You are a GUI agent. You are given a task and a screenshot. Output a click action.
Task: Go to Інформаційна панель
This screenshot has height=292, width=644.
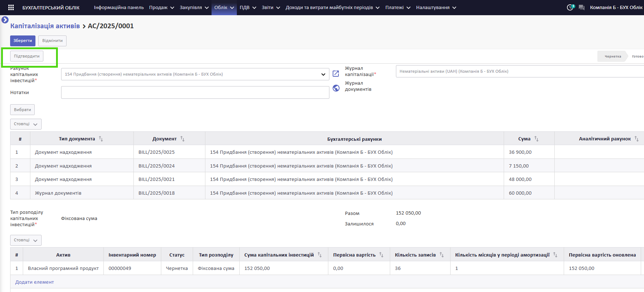click(119, 7)
